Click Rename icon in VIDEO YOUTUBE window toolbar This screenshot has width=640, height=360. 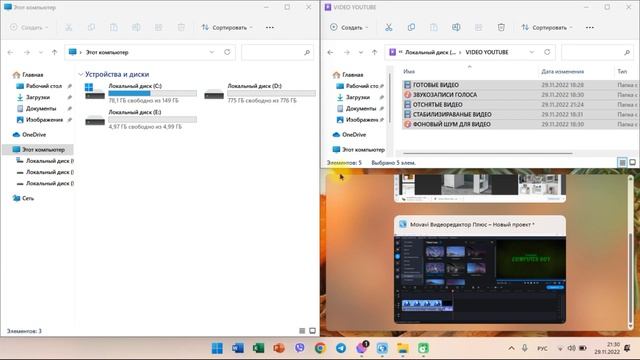(x=456, y=27)
